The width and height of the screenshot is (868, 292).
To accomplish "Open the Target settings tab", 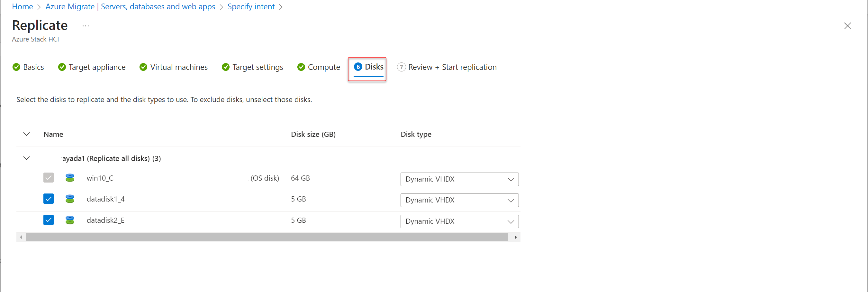I will [x=252, y=67].
